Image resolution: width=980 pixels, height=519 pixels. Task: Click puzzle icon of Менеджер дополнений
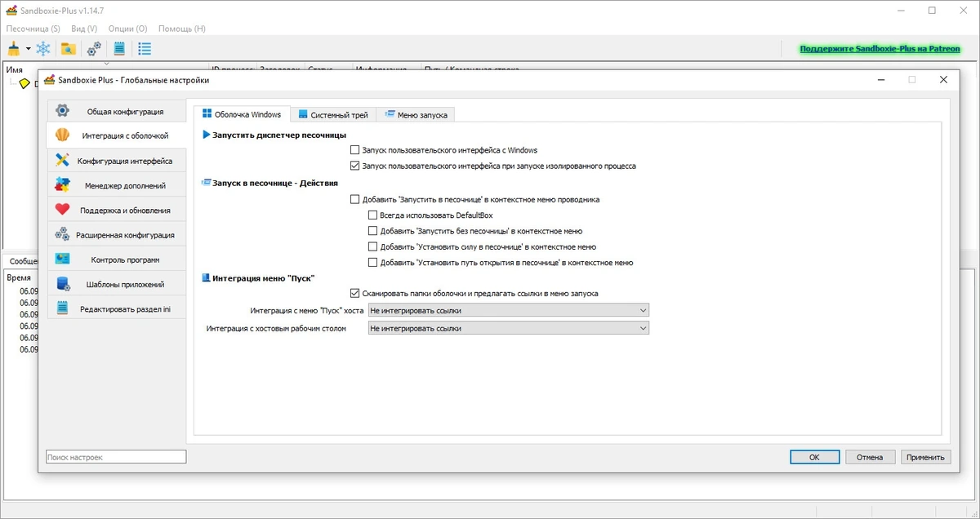pos(62,185)
